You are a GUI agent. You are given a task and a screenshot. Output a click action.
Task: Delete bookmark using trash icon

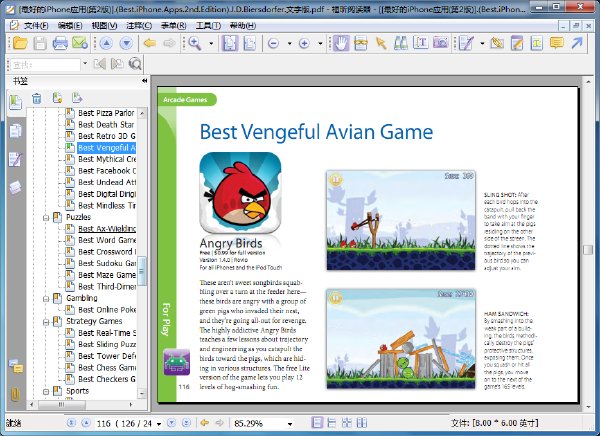tap(36, 98)
